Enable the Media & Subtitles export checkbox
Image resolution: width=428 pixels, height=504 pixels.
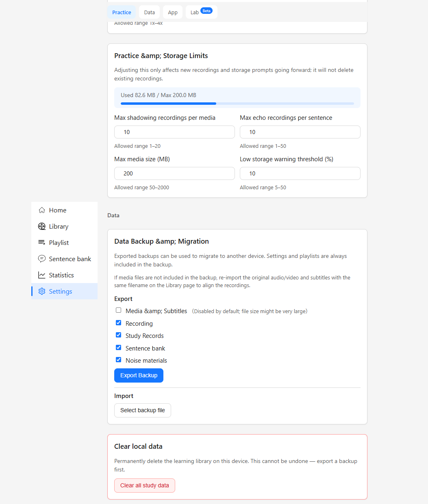point(118,310)
